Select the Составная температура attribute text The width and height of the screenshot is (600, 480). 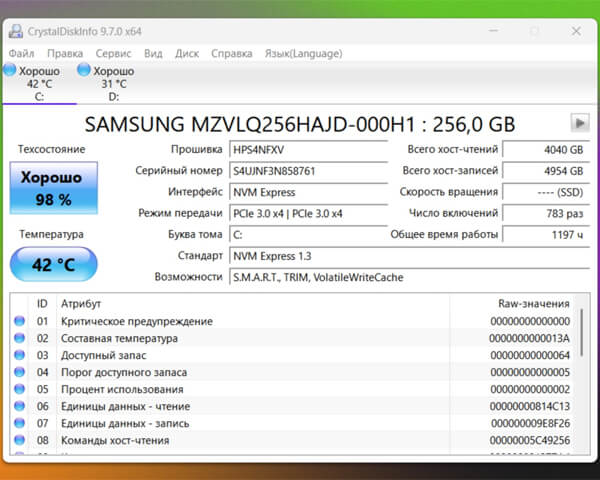click(119, 338)
